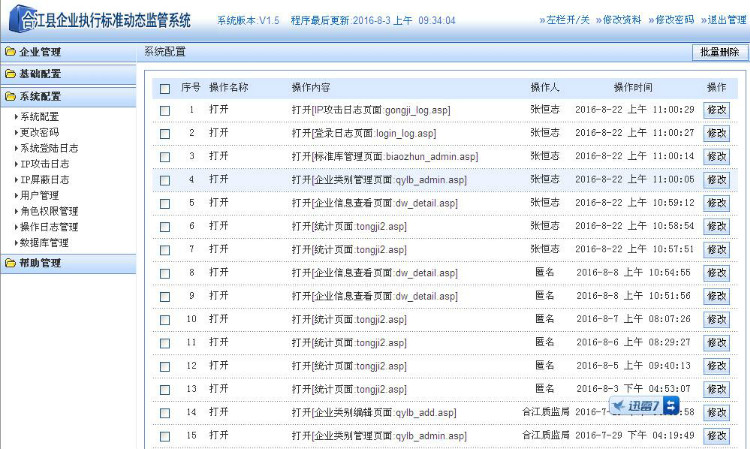Click the 系统版本:V1.5 text in header

248,21
